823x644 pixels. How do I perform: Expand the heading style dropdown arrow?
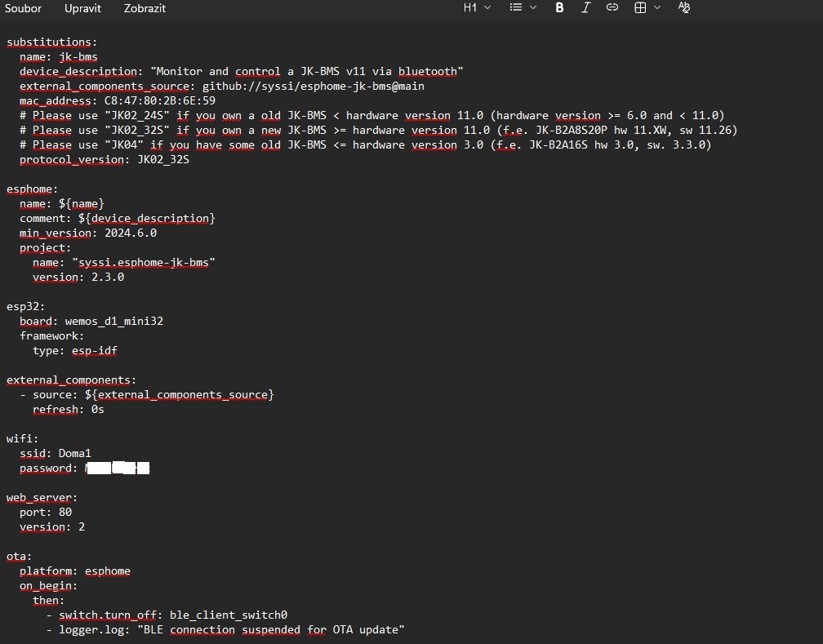[x=487, y=7]
